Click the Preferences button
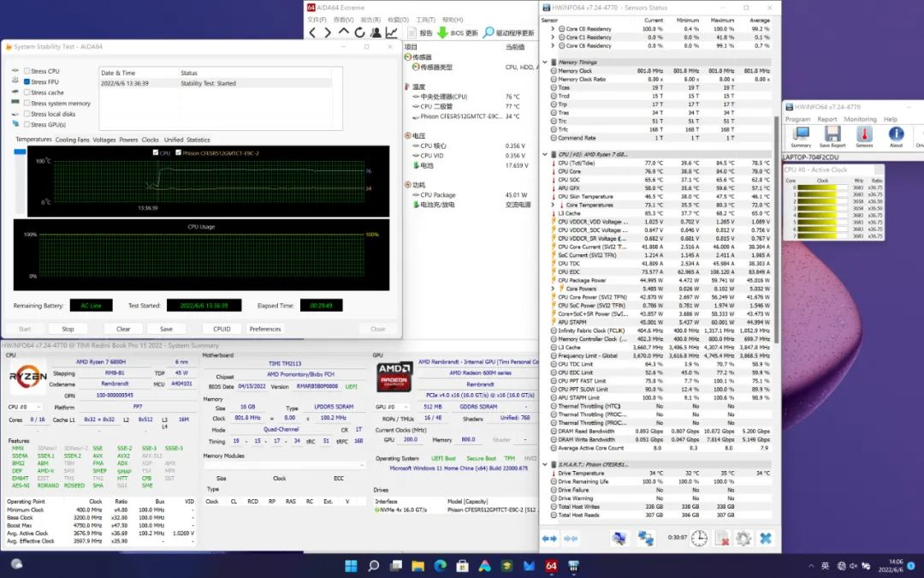The height and width of the screenshot is (578, 924). point(264,329)
